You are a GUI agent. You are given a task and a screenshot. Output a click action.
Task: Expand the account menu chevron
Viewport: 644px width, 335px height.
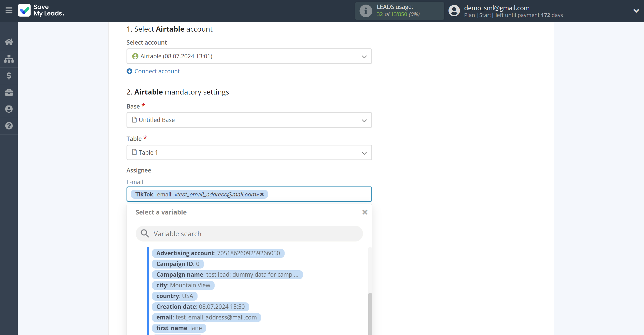tap(636, 11)
